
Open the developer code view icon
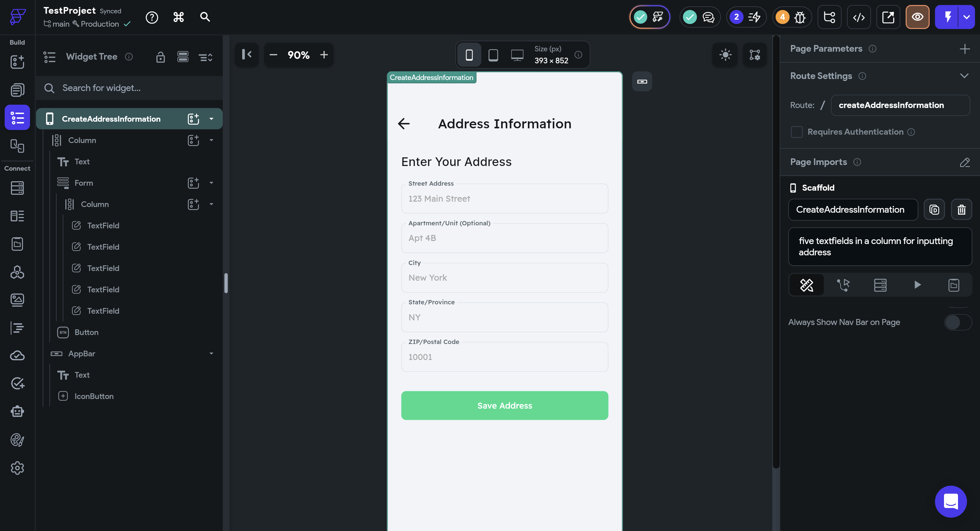click(858, 17)
